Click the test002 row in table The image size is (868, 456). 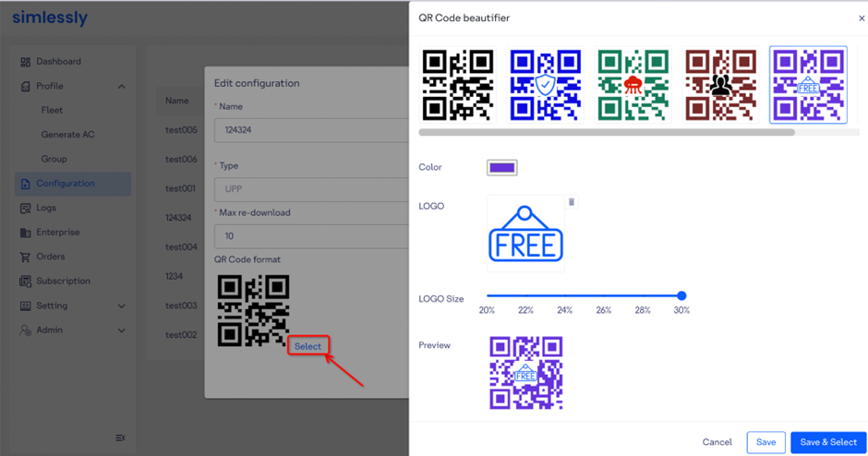181,335
